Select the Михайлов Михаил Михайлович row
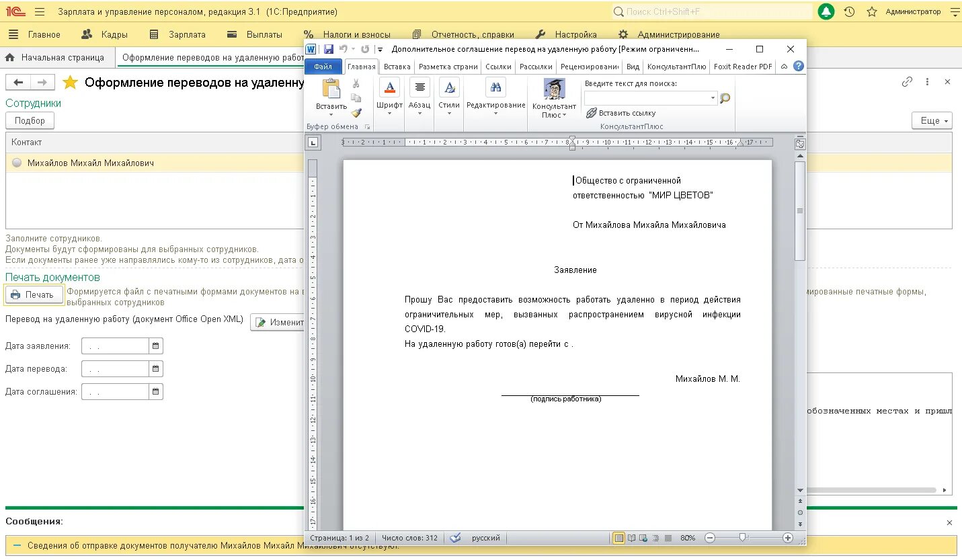Screen dimensions: 962x560 click(155, 163)
